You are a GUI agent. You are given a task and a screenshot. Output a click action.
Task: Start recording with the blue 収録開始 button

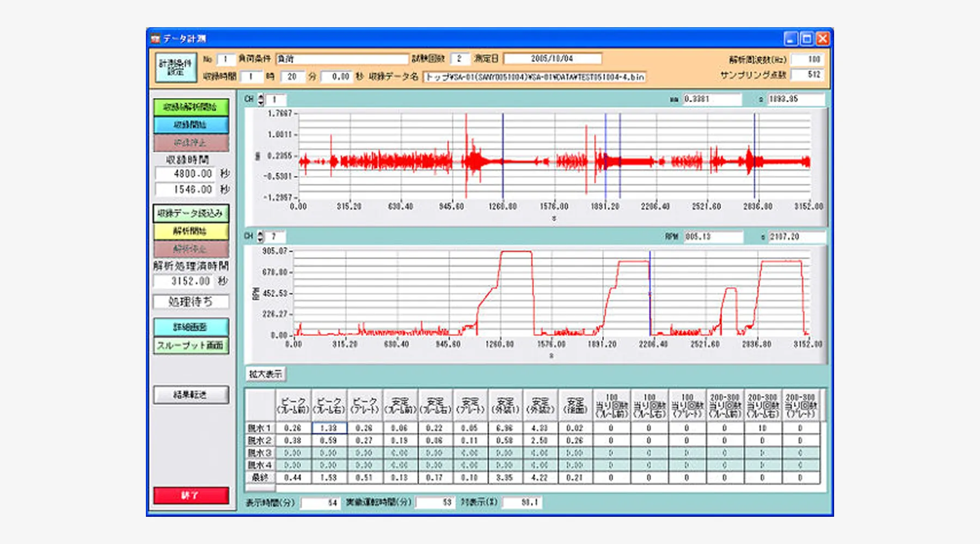pyautogui.click(x=191, y=125)
